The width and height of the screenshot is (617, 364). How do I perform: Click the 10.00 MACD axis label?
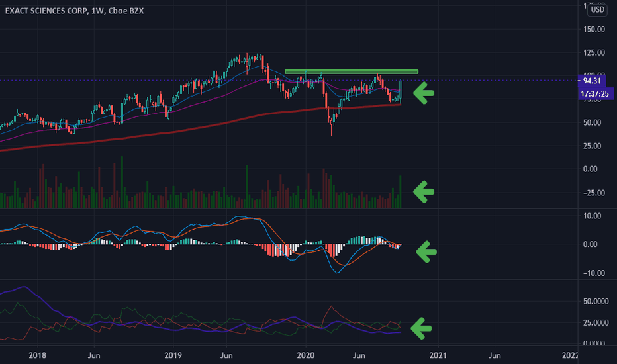coord(593,216)
